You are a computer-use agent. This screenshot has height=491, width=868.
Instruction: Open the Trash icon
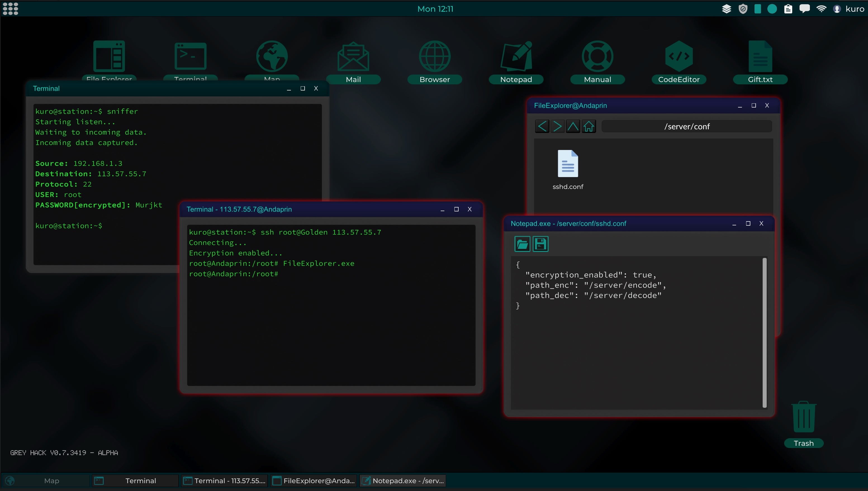(x=803, y=424)
